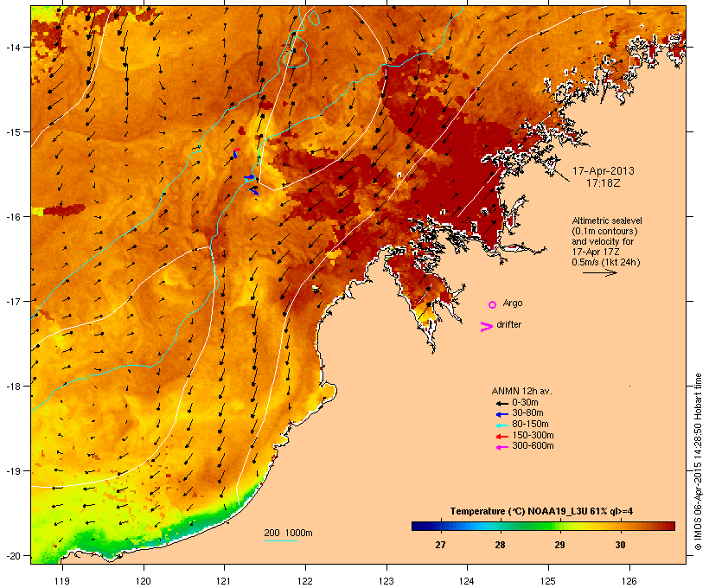Click the '17-Apr 17Z' text line
Image resolution: width=709 pixels, height=588 pixels.
click(x=596, y=252)
